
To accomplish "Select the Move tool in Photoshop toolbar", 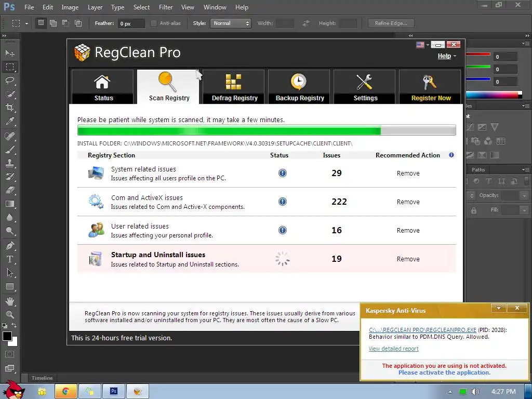I will click(10, 54).
